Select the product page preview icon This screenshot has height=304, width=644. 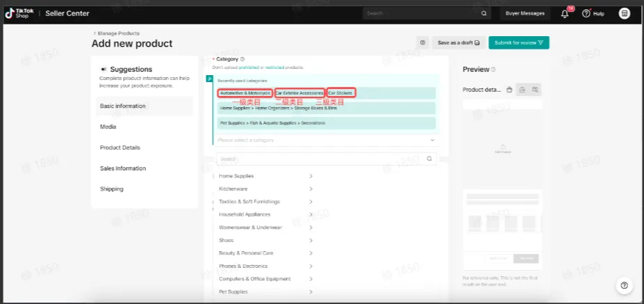522,90
